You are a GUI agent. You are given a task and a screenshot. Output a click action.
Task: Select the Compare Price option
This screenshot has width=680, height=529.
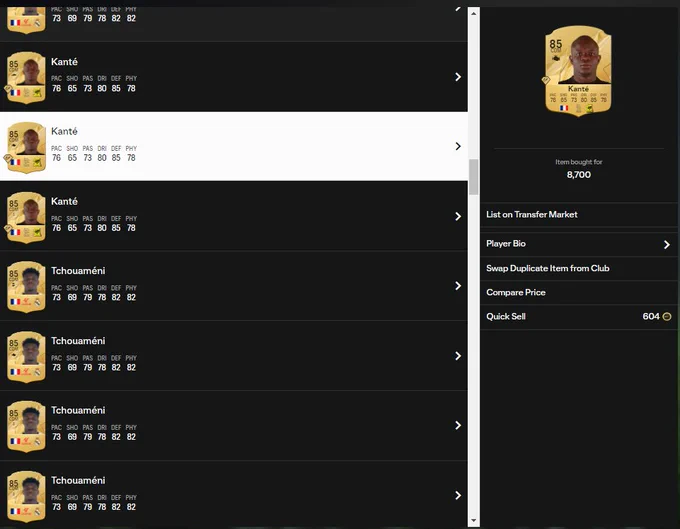pos(579,293)
